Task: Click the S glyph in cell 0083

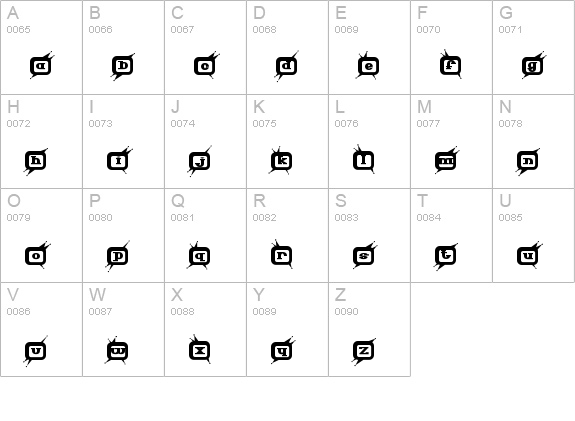Action: tap(365, 255)
